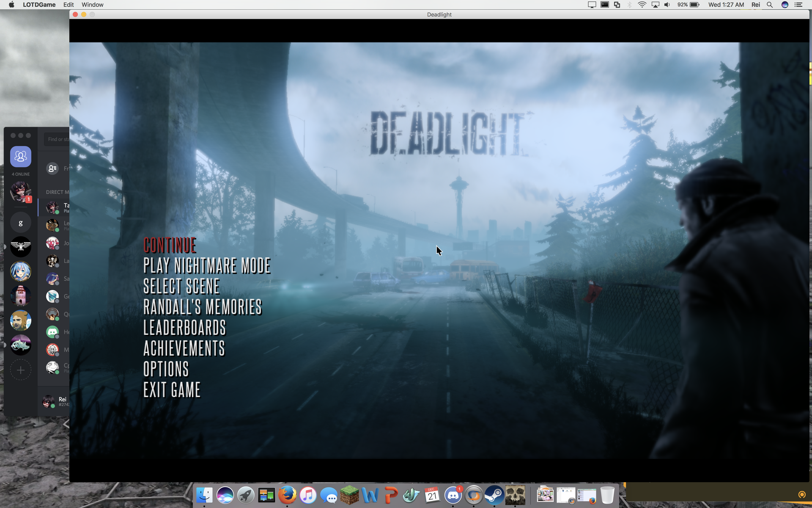
Task: Open the bearded-man Discord server icon
Action: click(x=21, y=320)
